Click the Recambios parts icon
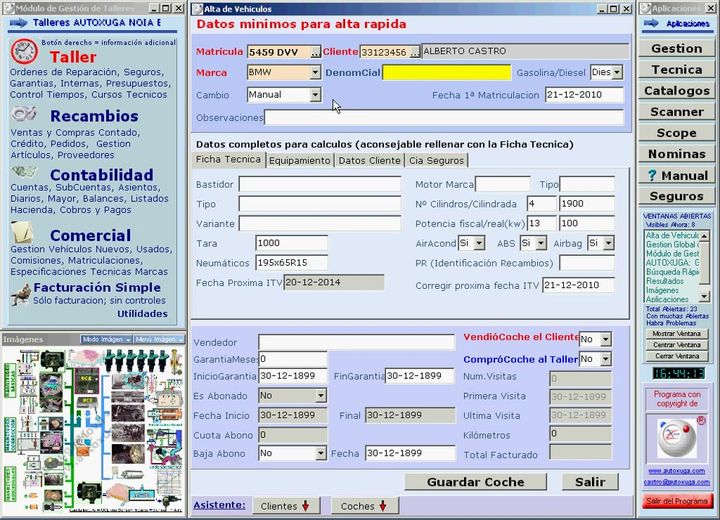Screen dimensions: 720x520 [23, 113]
